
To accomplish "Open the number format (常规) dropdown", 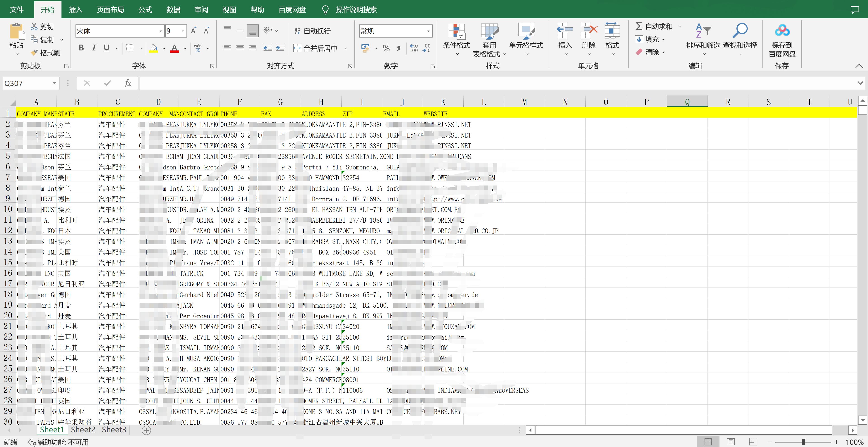I will click(x=428, y=31).
